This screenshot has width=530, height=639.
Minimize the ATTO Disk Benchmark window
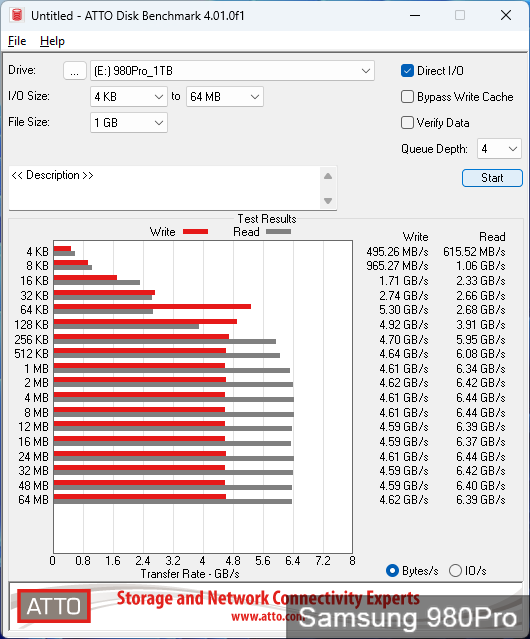pyautogui.click(x=415, y=15)
